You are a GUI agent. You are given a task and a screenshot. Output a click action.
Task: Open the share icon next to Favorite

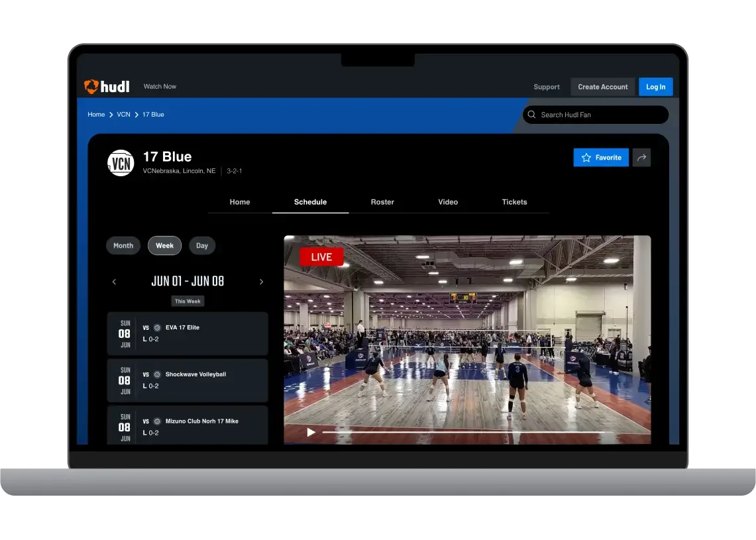(641, 157)
